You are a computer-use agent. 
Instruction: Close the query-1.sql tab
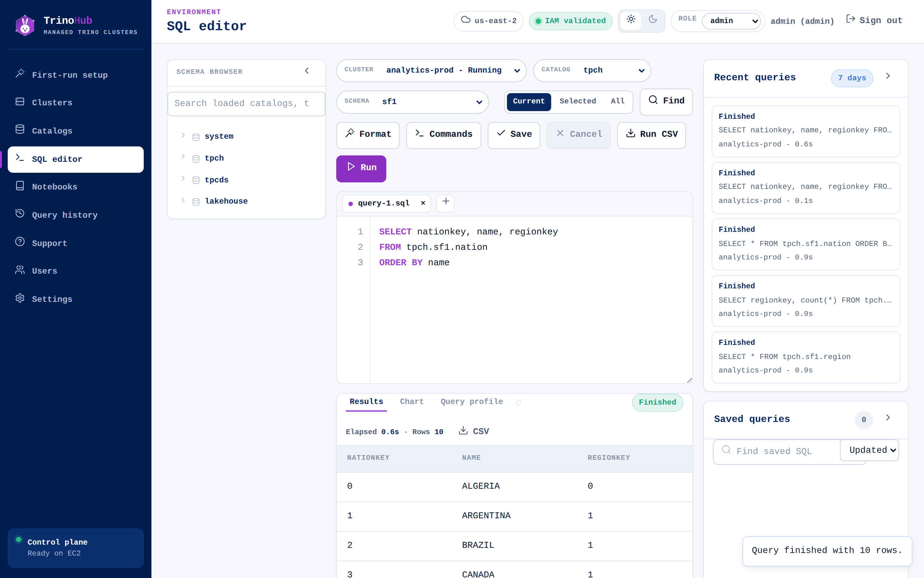(423, 203)
